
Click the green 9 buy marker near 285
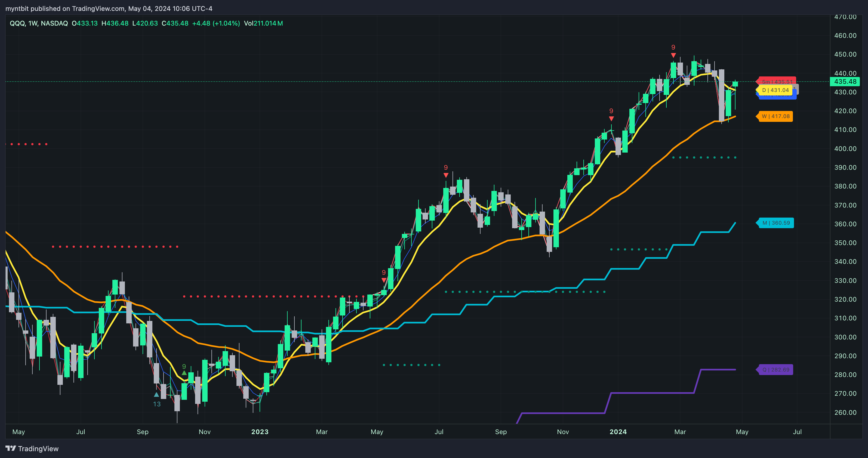pos(184,369)
